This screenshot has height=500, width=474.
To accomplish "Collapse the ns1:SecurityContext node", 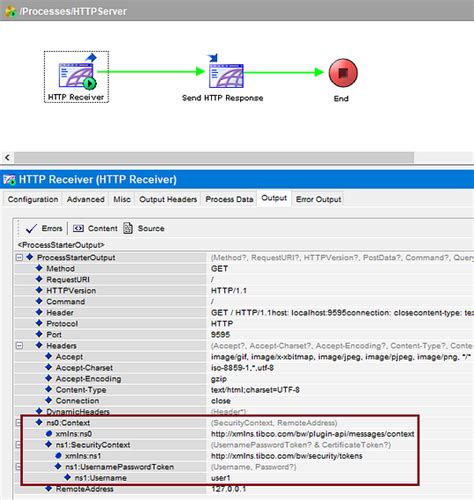I will (19, 445).
